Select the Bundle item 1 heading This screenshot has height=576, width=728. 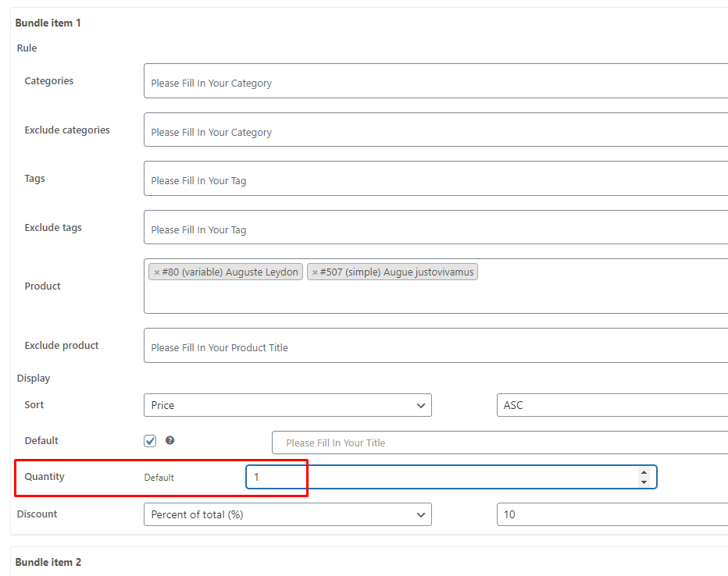(48, 23)
